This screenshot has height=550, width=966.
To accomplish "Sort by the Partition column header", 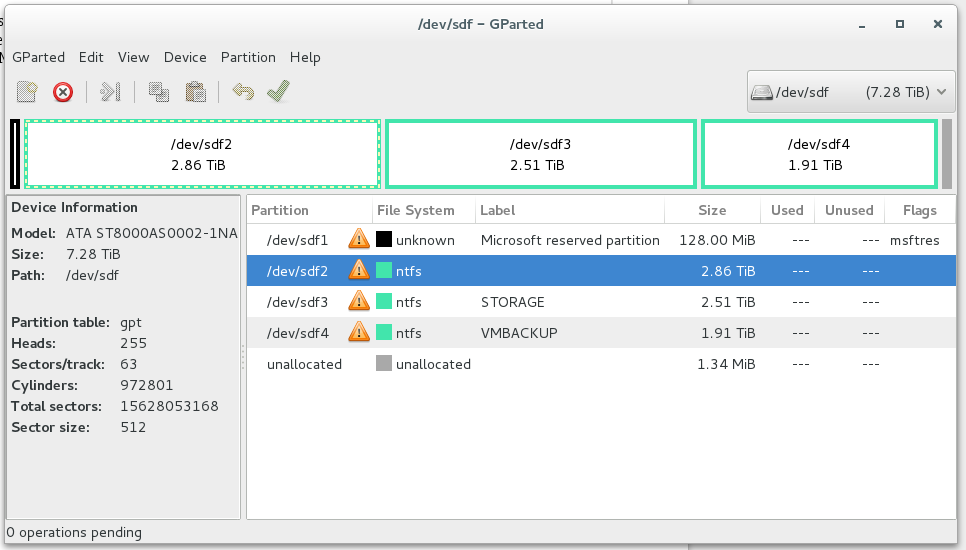I will [310, 210].
